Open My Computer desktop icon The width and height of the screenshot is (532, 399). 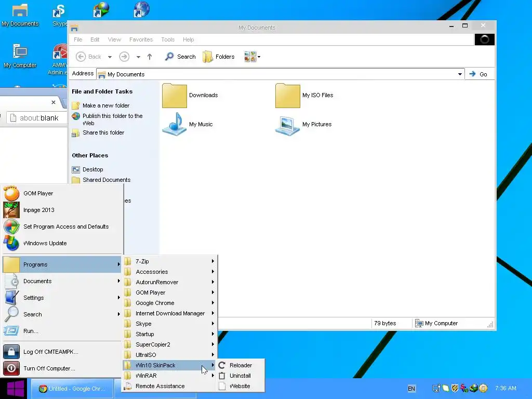(x=20, y=56)
